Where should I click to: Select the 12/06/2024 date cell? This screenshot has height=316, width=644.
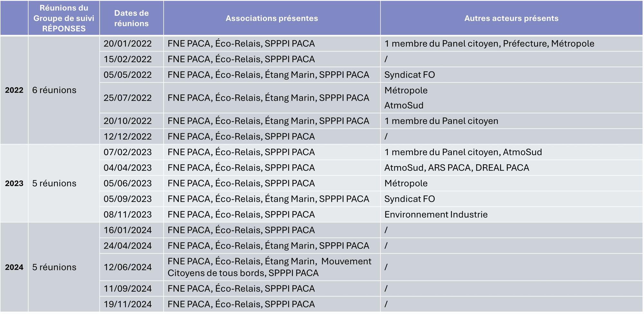click(x=128, y=267)
